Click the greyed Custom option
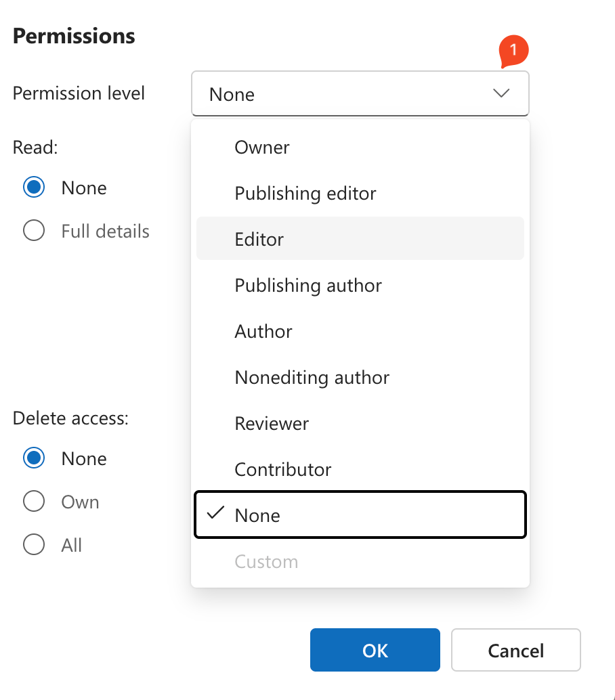615x700 pixels. pyautogui.click(x=360, y=561)
